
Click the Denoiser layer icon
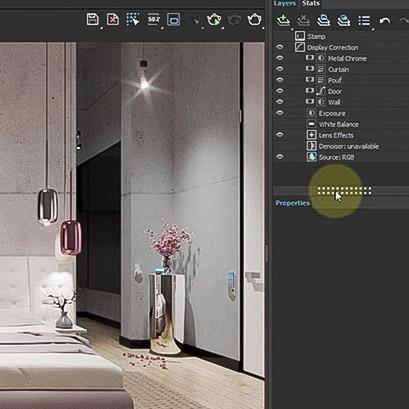coord(311,146)
